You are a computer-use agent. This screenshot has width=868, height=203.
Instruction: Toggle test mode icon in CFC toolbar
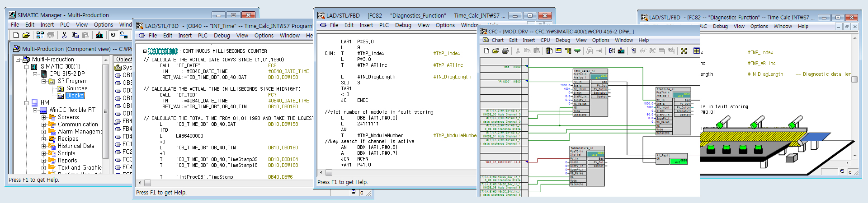pos(633,51)
